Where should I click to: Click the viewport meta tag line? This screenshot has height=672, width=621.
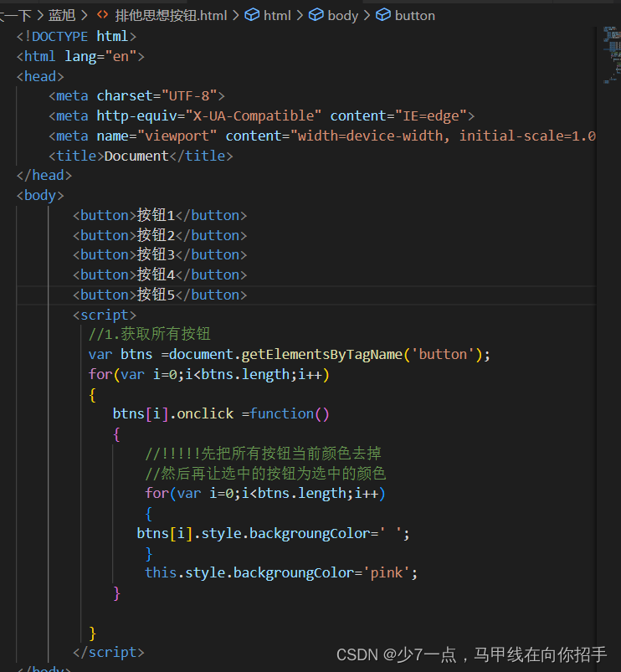click(322, 136)
